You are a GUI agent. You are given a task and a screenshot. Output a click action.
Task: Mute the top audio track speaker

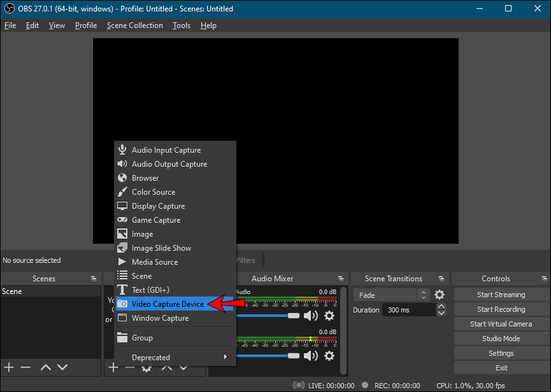coord(310,316)
